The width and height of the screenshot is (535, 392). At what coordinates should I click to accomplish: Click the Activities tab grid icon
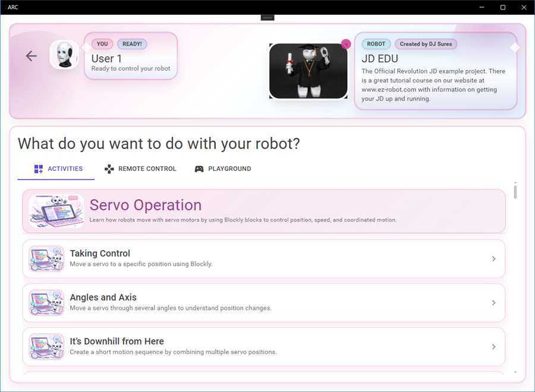[39, 169]
